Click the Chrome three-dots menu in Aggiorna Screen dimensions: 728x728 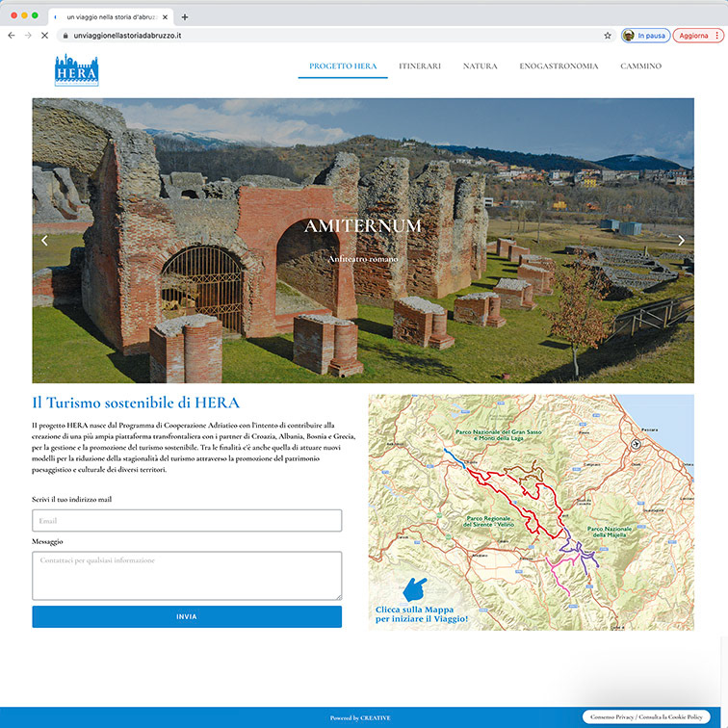click(x=716, y=36)
